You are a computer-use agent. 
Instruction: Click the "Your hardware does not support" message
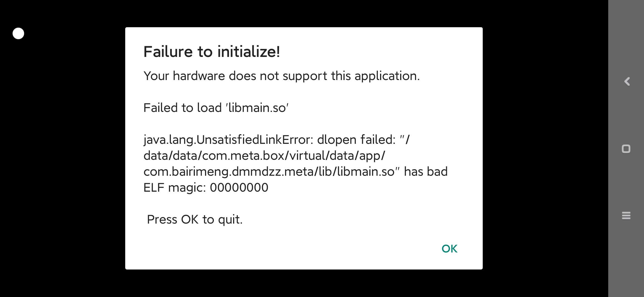click(x=282, y=76)
